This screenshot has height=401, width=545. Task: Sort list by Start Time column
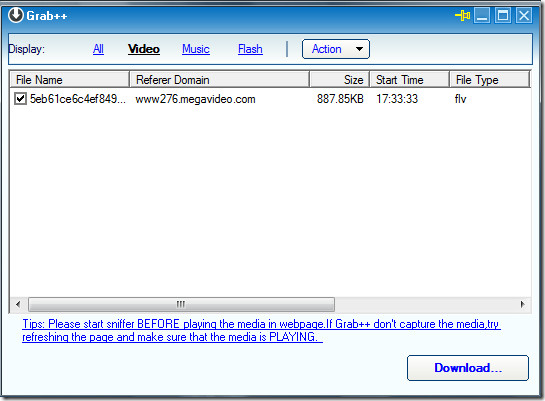409,80
